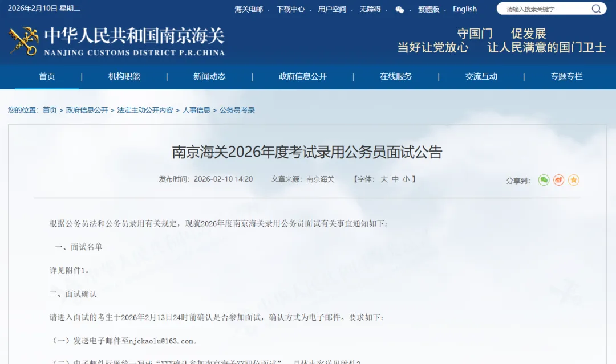Click the Nanjing Customs emblem logo
The height and width of the screenshot is (364, 616).
(x=23, y=41)
